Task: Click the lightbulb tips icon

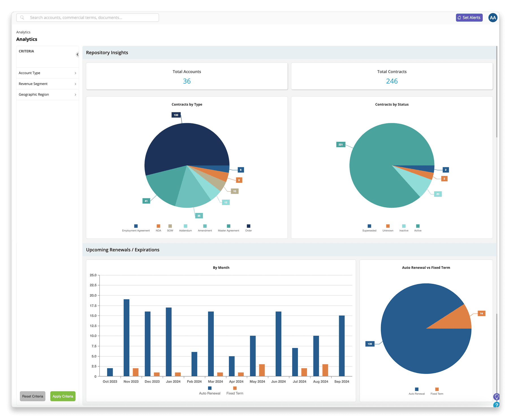Action: 496,397
